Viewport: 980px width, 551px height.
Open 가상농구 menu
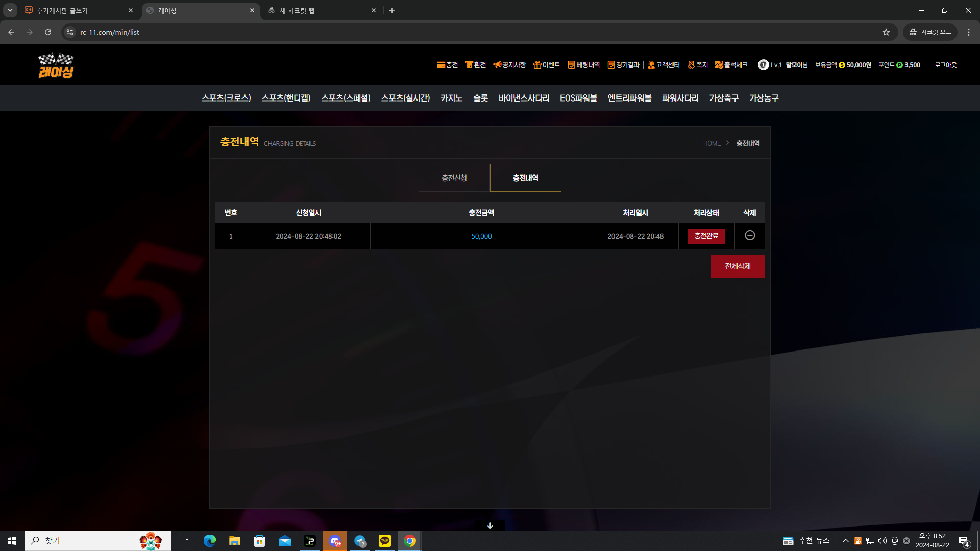(x=764, y=98)
